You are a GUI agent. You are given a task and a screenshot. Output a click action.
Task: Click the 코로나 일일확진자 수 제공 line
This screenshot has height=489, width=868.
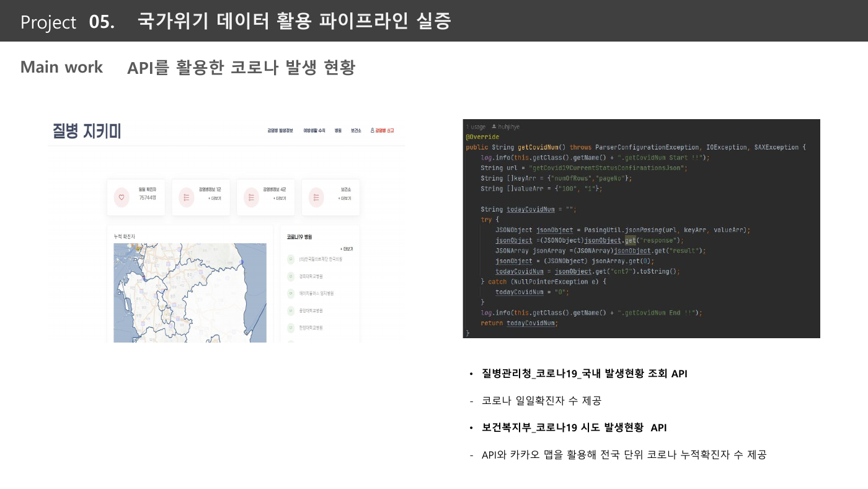[541, 401]
